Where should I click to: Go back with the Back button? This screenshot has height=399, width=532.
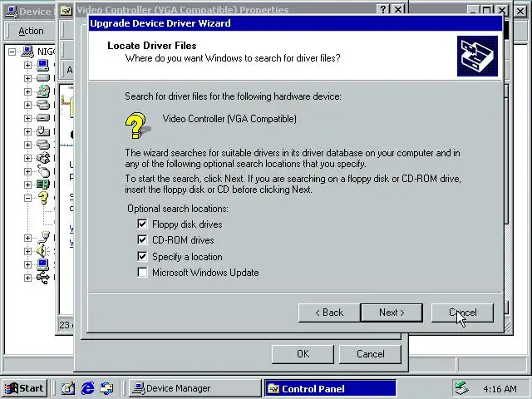point(329,313)
